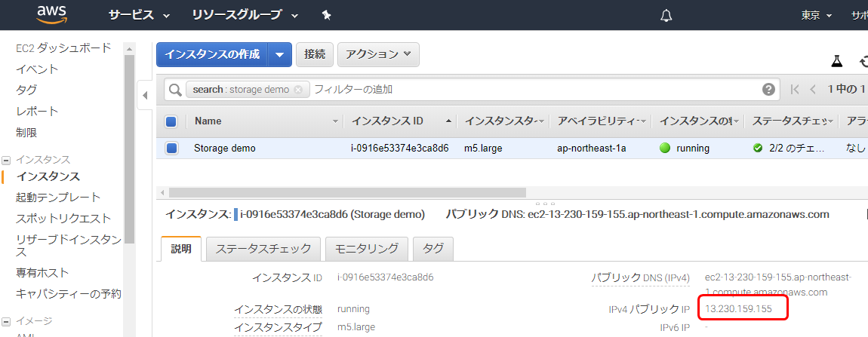The width and height of the screenshot is (868, 337).
Task: Open EC2 ダッシュボード in sidebar
Action: click(x=63, y=48)
